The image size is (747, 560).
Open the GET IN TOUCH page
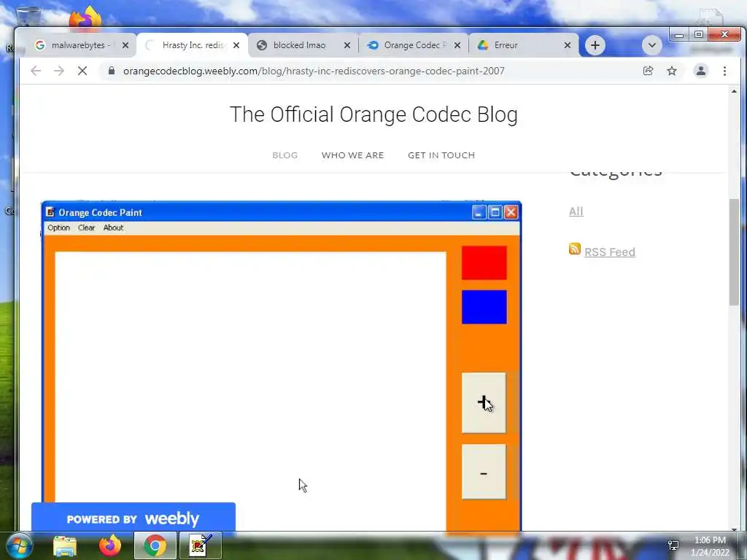click(441, 155)
